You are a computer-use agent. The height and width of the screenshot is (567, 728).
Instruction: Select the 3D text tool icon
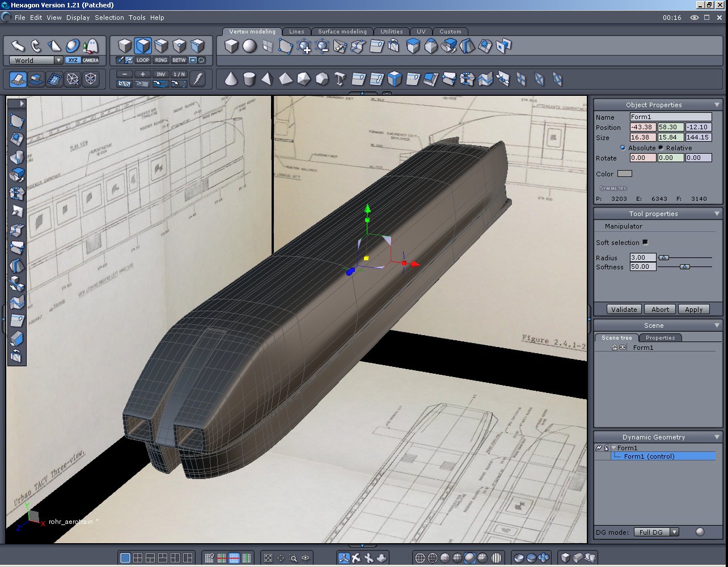coord(340,79)
